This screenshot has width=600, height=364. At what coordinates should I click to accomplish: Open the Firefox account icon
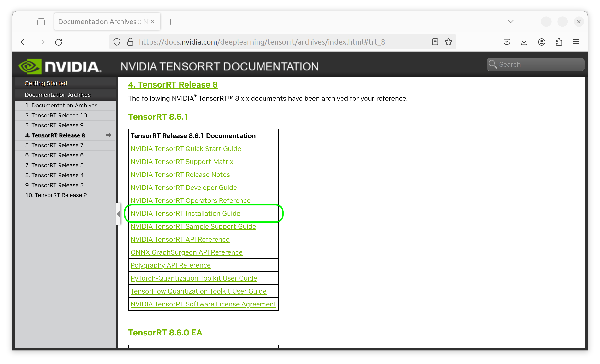pos(541,42)
